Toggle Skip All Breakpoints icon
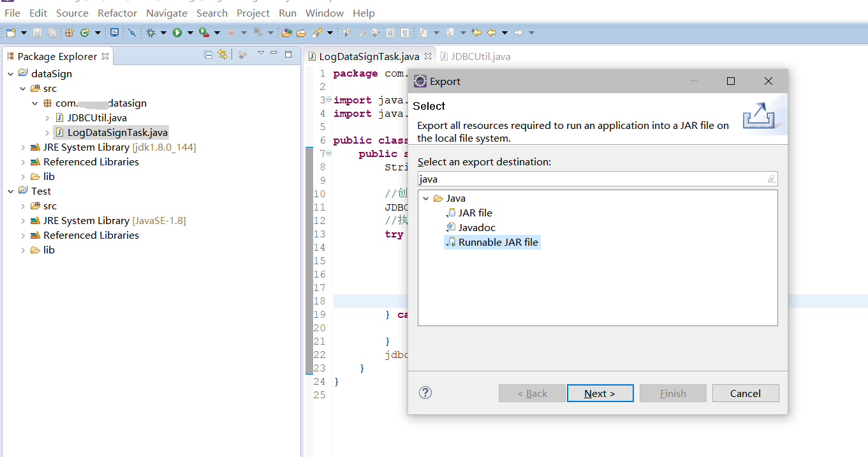This screenshot has width=868, height=457. (x=132, y=33)
